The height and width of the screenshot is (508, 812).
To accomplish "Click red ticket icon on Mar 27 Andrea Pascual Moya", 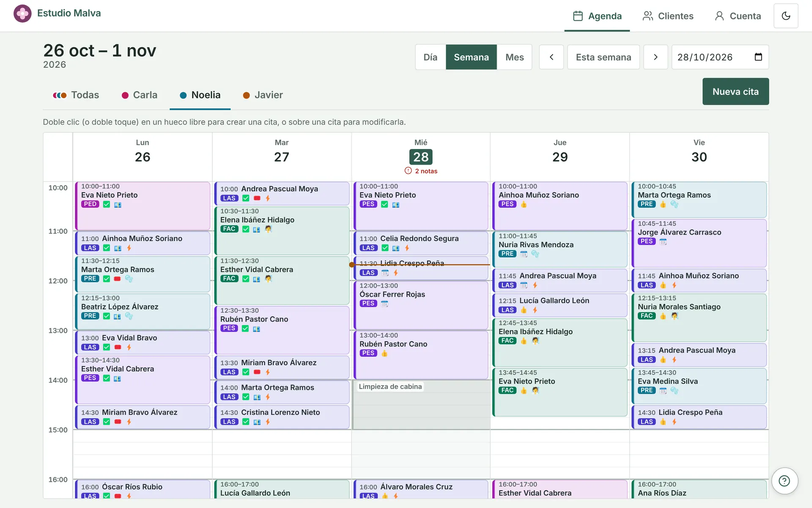I will click(x=257, y=198).
